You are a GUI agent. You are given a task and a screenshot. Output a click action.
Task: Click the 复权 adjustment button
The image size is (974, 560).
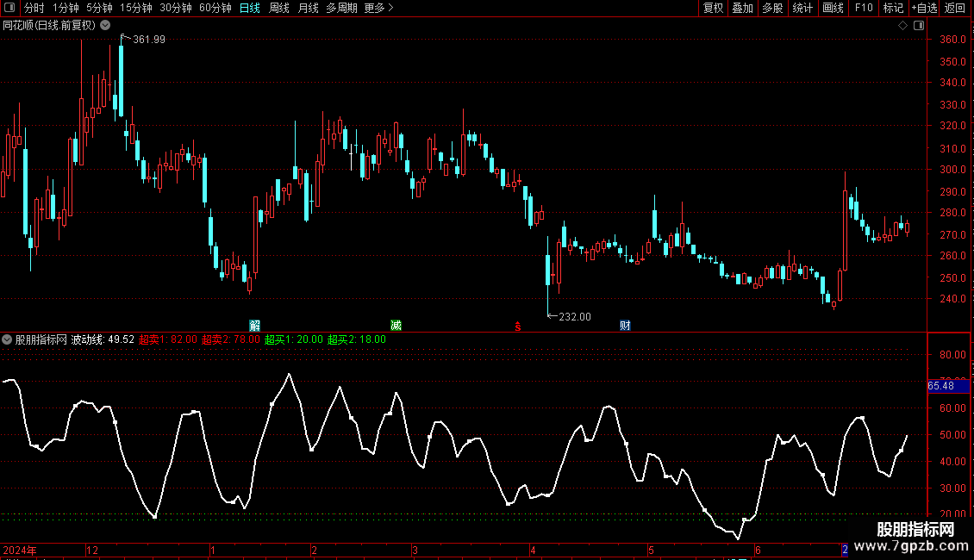click(x=713, y=8)
